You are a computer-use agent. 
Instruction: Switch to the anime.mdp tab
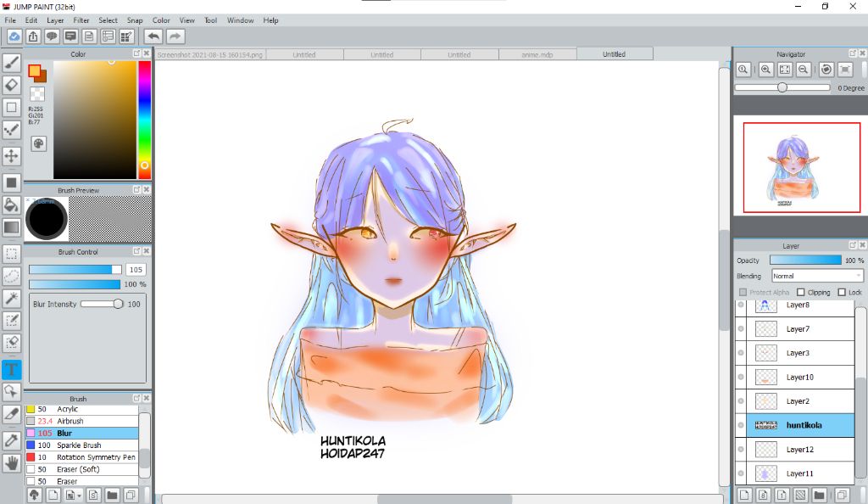pos(537,54)
